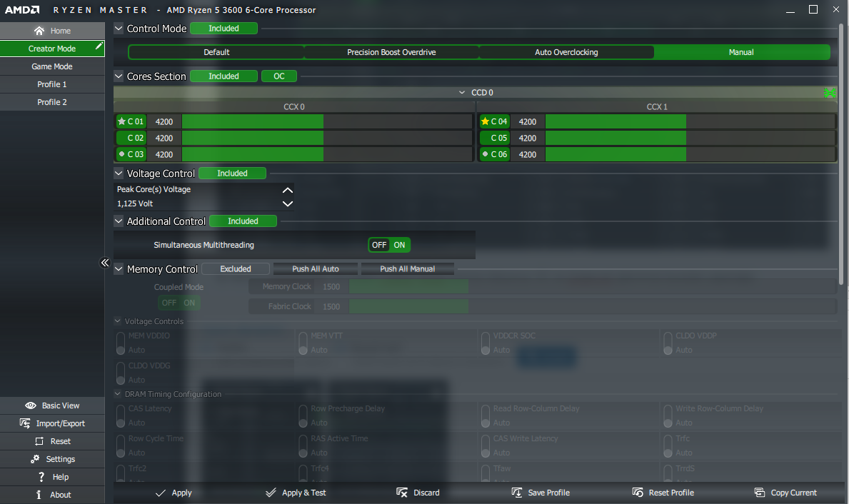The height and width of the screenshot is (504, 849).
Task: Click the star icon on core C 01
Action: (122, 121)
